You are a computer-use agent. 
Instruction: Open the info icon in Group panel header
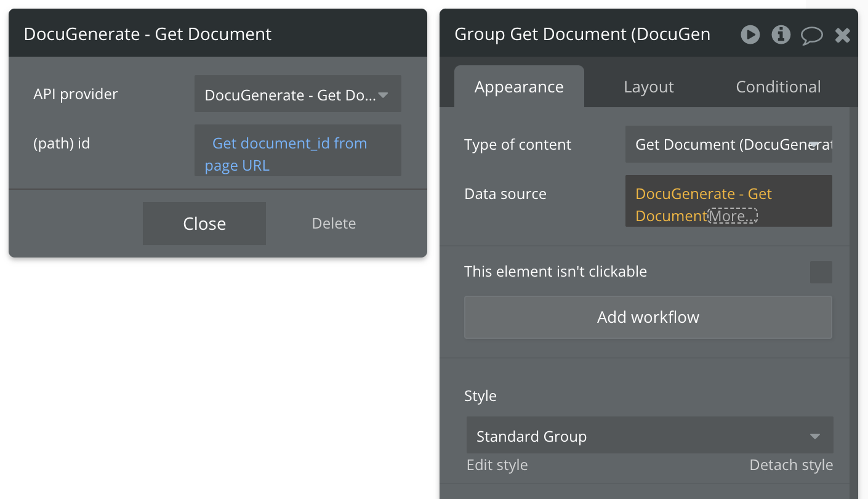click(781, 34)
